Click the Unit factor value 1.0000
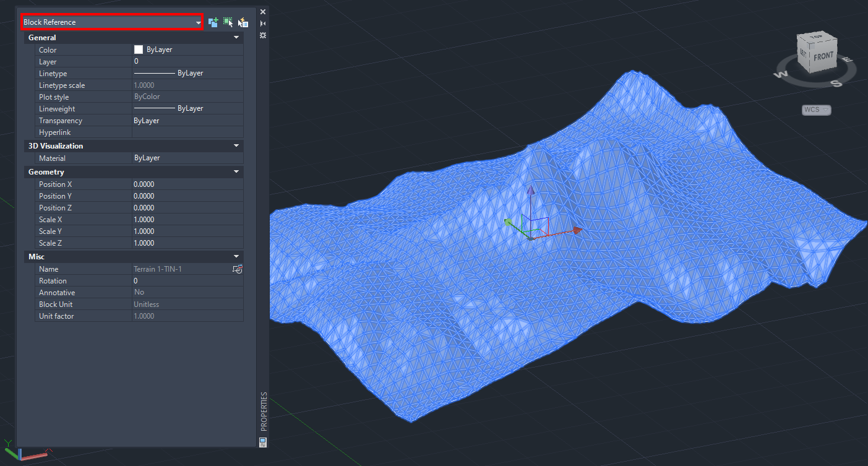Viewport: 868px width, 466px height. (x=144, y=316)
